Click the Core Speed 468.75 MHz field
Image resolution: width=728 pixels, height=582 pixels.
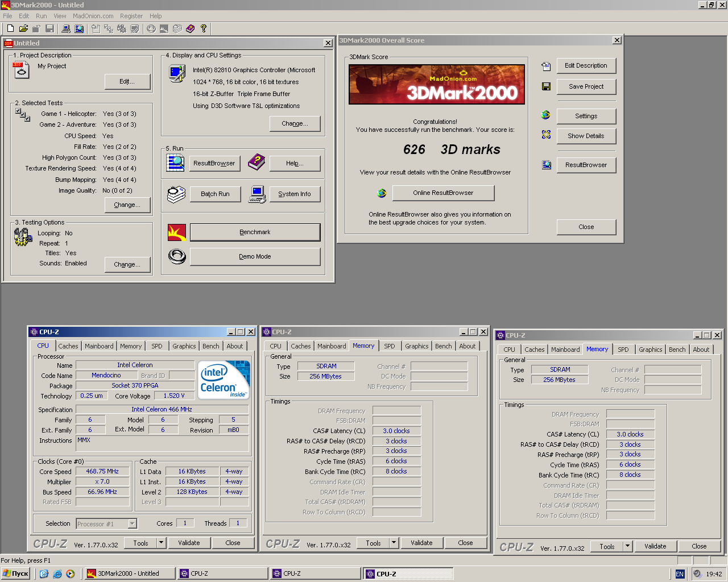(102, 472)
